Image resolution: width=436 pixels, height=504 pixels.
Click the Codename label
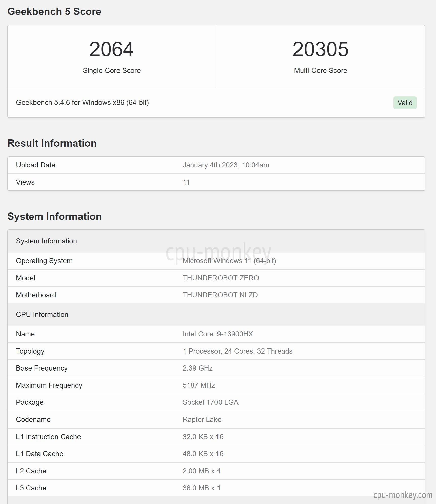33,420
